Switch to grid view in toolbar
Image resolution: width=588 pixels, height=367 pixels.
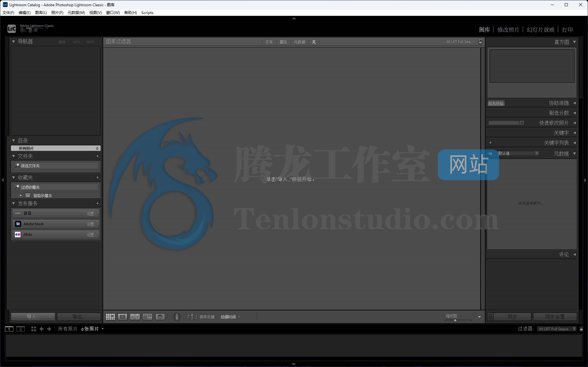110,317
